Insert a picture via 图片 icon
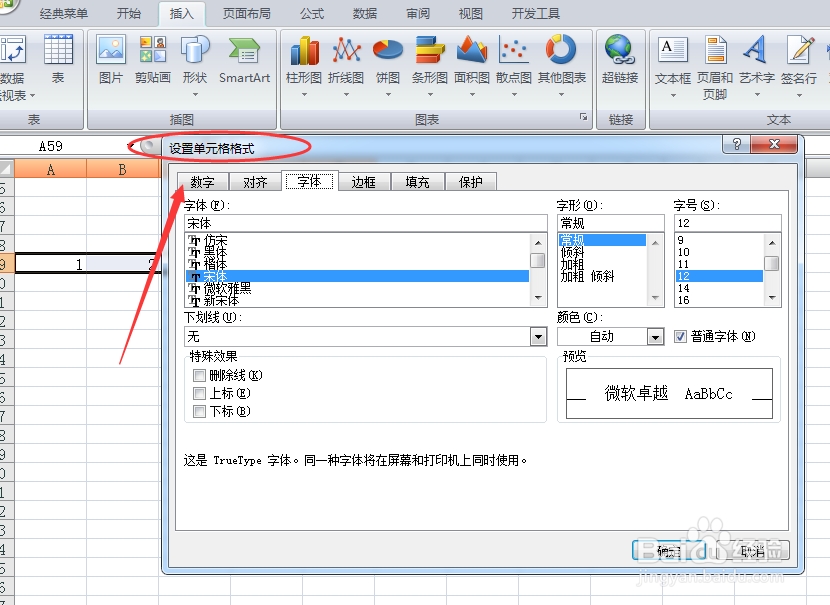 click(x=111, y=59)
